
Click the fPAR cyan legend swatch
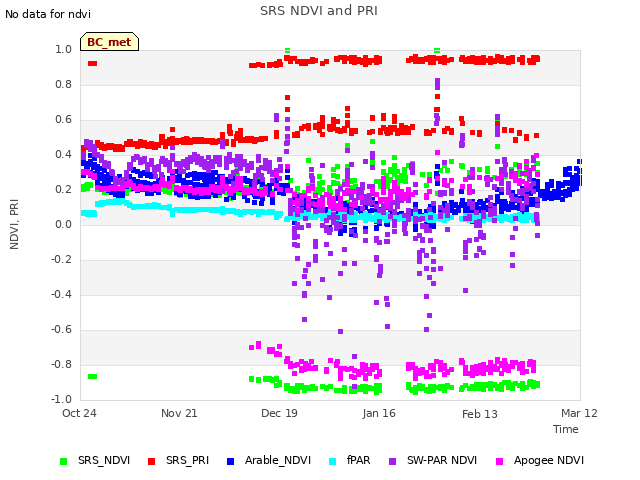333,461
